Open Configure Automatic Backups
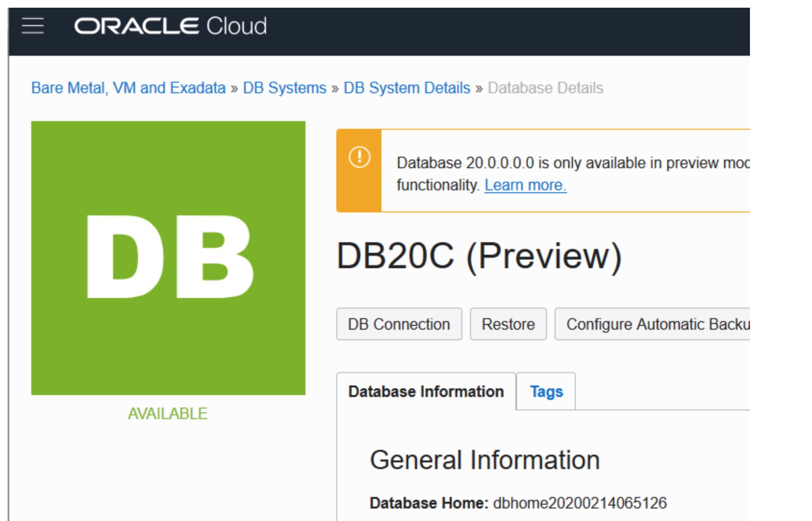812x521 pixels. [x=653, y=324]
